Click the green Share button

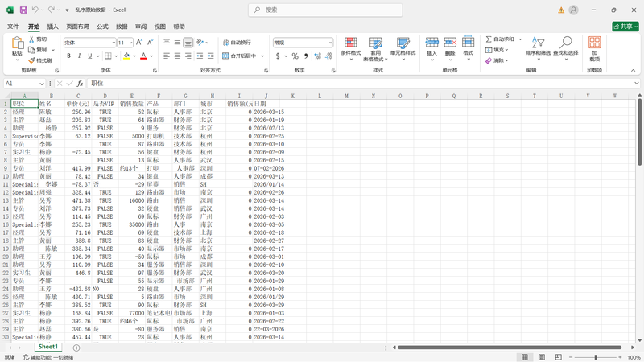click(625, 27)
